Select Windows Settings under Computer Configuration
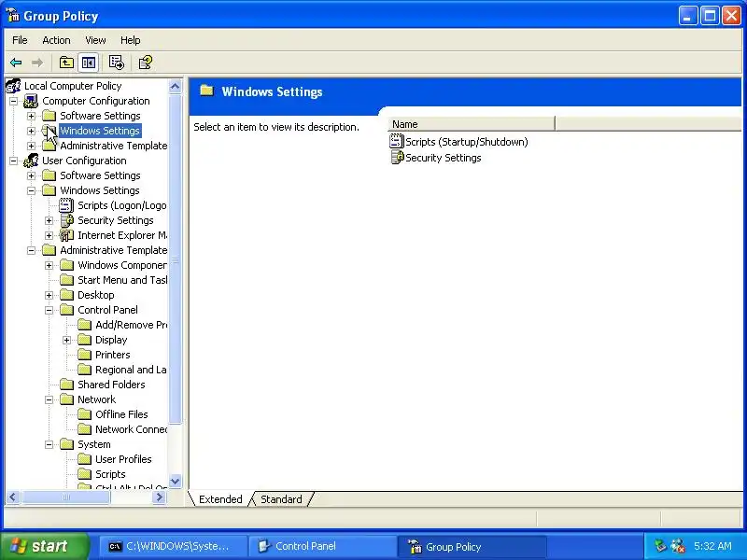The height and width of the screenshot is (560, 747). (x=100, y=131)
